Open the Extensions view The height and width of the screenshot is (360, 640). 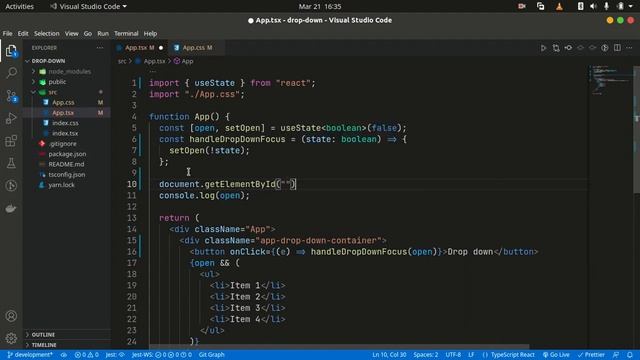pos(11,141)
